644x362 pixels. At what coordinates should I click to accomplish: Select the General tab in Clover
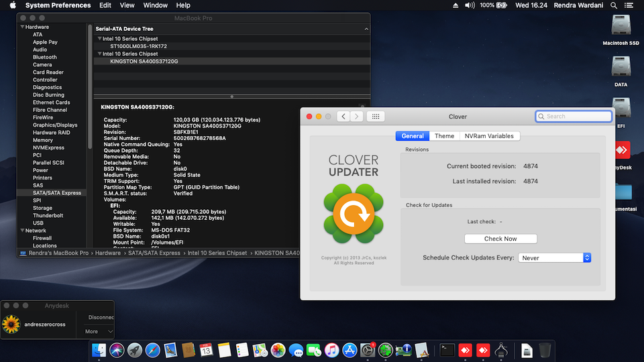point(413,136)
